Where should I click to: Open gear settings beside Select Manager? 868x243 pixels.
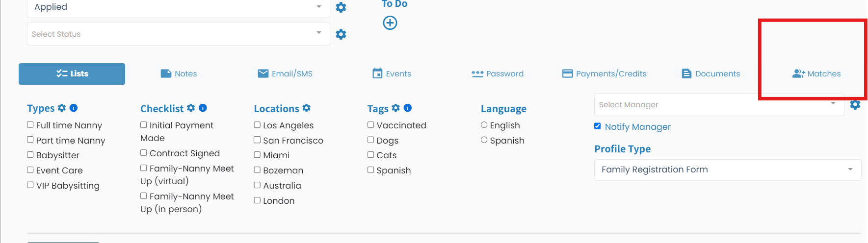pyautogui.click(x=855, y=105)
